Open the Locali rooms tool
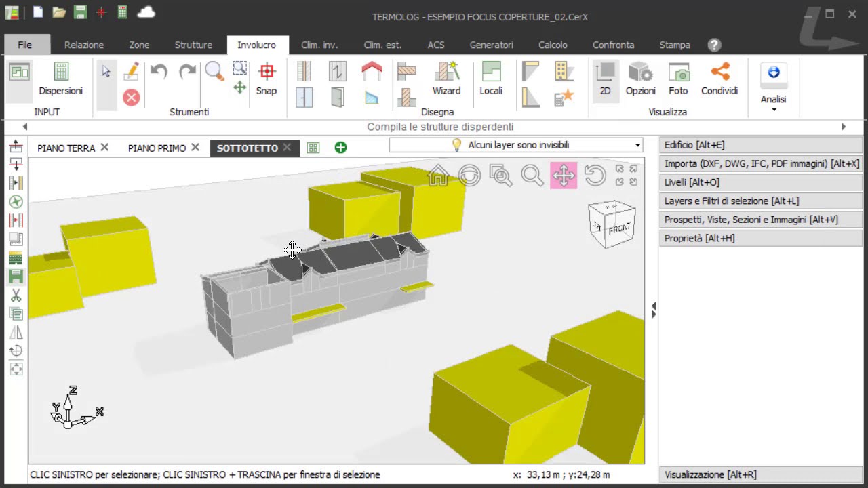Image resolution: width=868 pixels, height=488 pixels. point(491,79)
